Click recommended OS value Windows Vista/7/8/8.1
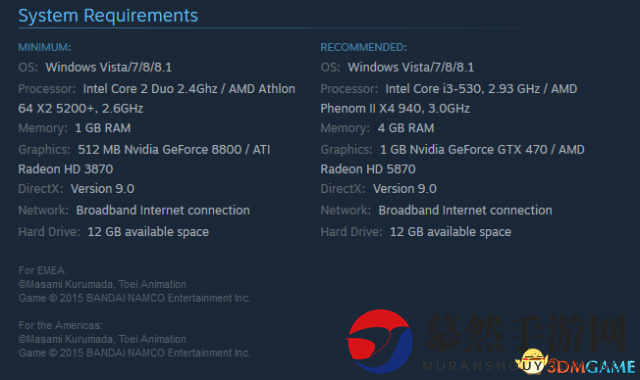The width and height of the screenshot is (640, 380). point(411,67)
